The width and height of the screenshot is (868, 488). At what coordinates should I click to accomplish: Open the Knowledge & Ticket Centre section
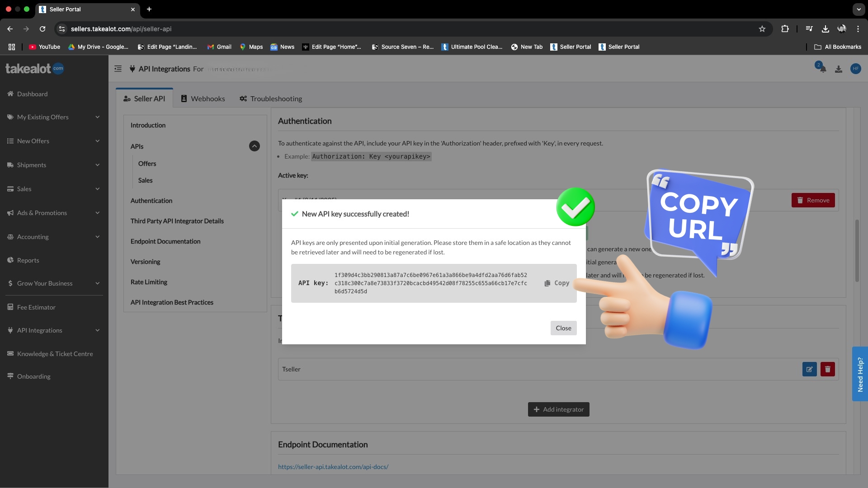pos(55,354)
